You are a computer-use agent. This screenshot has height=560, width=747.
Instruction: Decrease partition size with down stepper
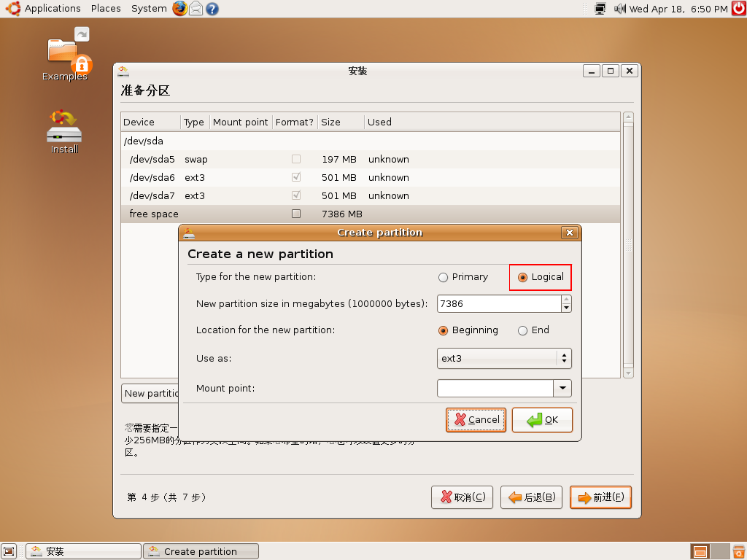point(566,308)
